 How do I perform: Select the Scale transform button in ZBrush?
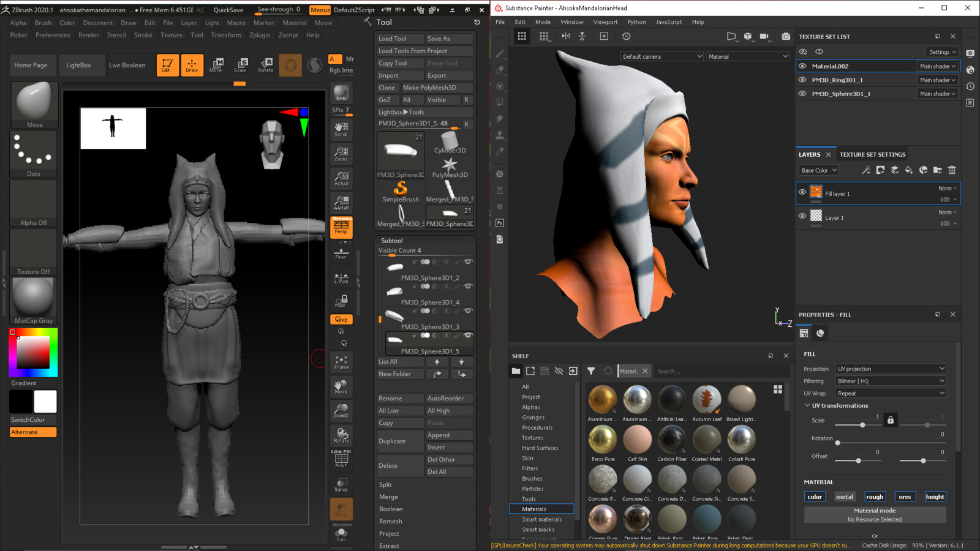coord(241,65)
